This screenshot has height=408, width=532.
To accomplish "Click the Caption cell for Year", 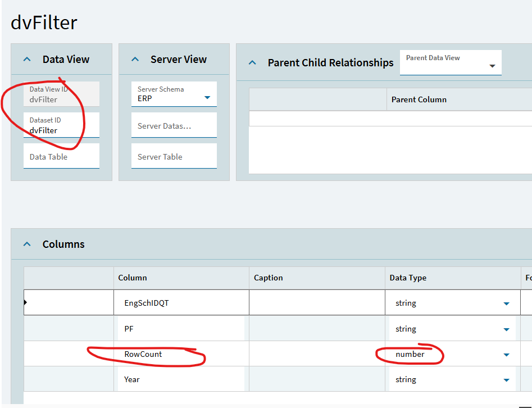I will pyautogui.click(x=317, y=379).
